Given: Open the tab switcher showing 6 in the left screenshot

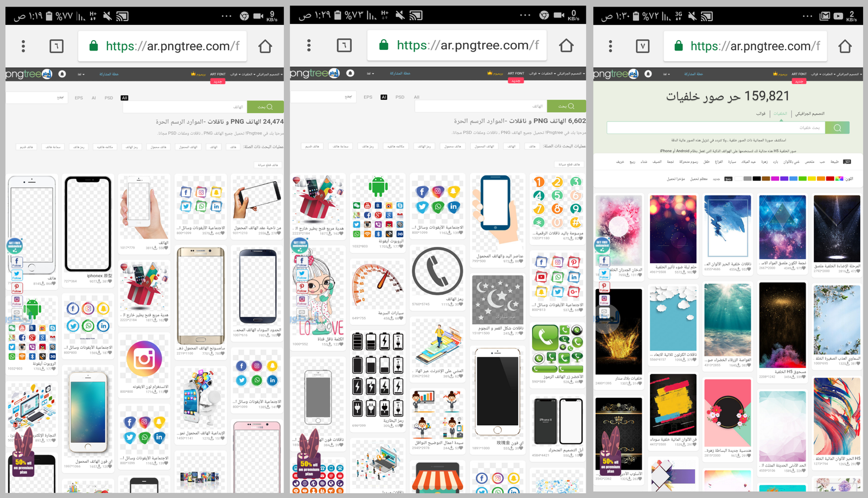Looking at the screenshot, I should 56,46.
